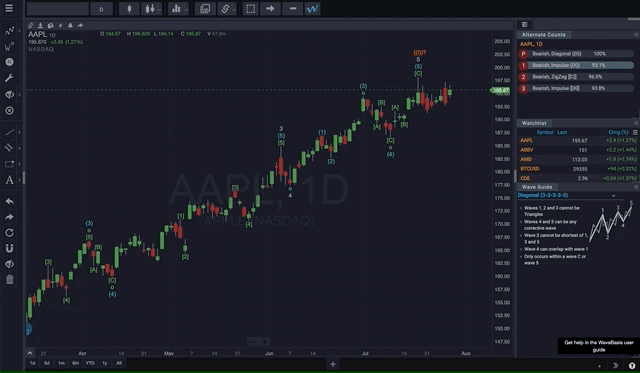Open the hamburger main menu
Image resolution: width=640 pixels, height=373 pixels.
click(x=9, y=8)
